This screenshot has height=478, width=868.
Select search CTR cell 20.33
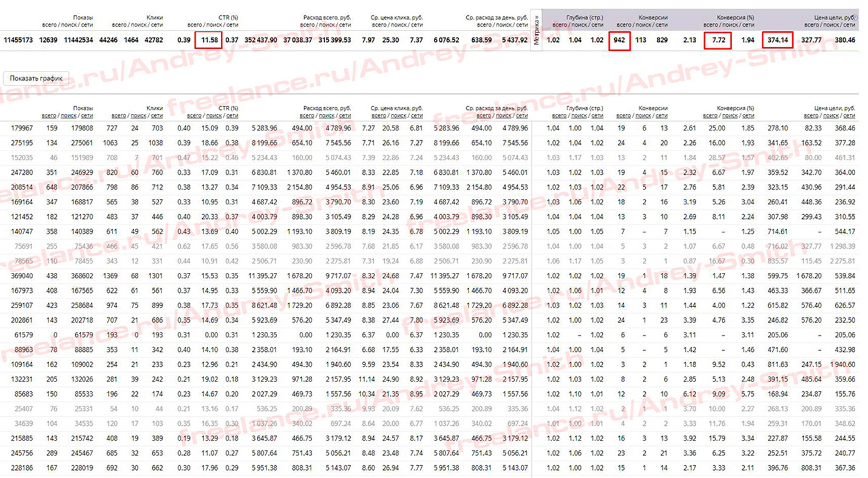[210, 216]
